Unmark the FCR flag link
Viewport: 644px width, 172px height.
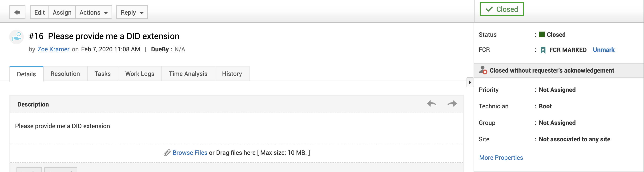click(x=604, y=50)
